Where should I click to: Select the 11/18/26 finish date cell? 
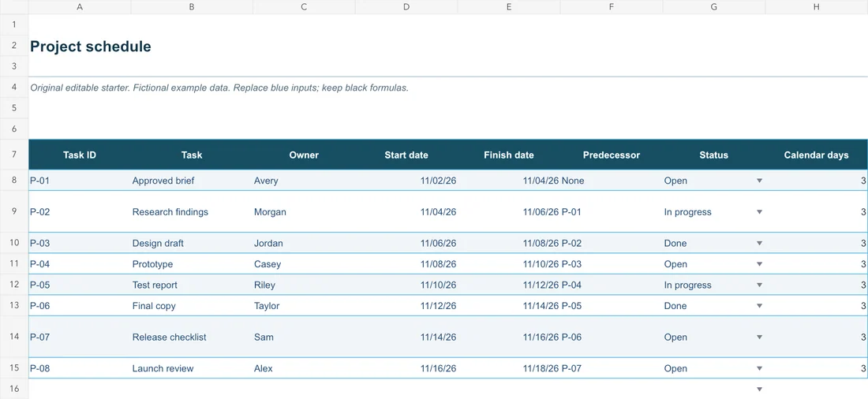[509, 368]
